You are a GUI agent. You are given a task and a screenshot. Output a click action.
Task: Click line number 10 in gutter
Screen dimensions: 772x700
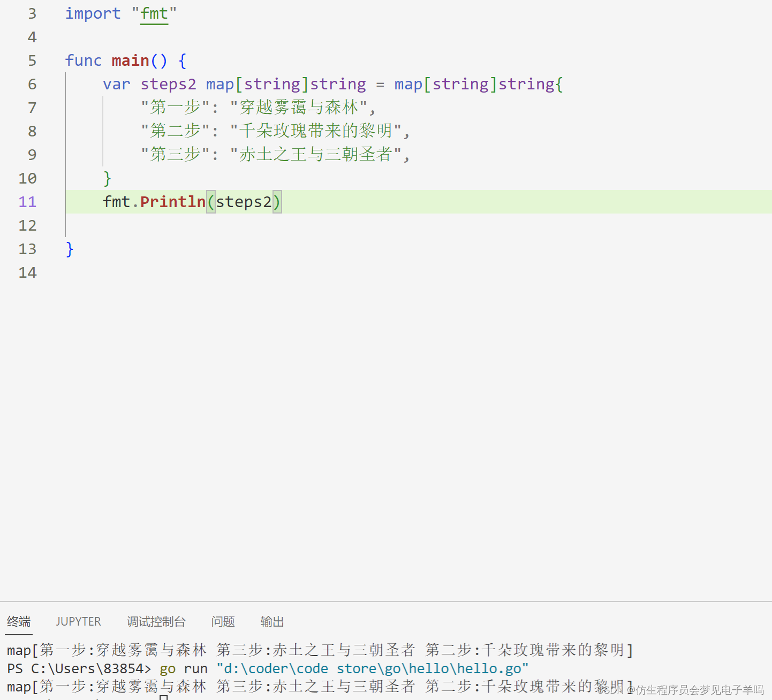(x=28, y=178)
